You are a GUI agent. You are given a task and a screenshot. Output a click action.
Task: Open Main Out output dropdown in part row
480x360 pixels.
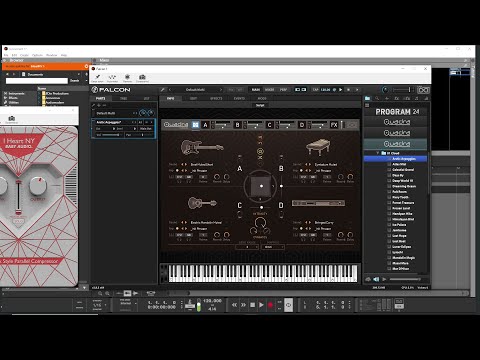coord(146,129)
